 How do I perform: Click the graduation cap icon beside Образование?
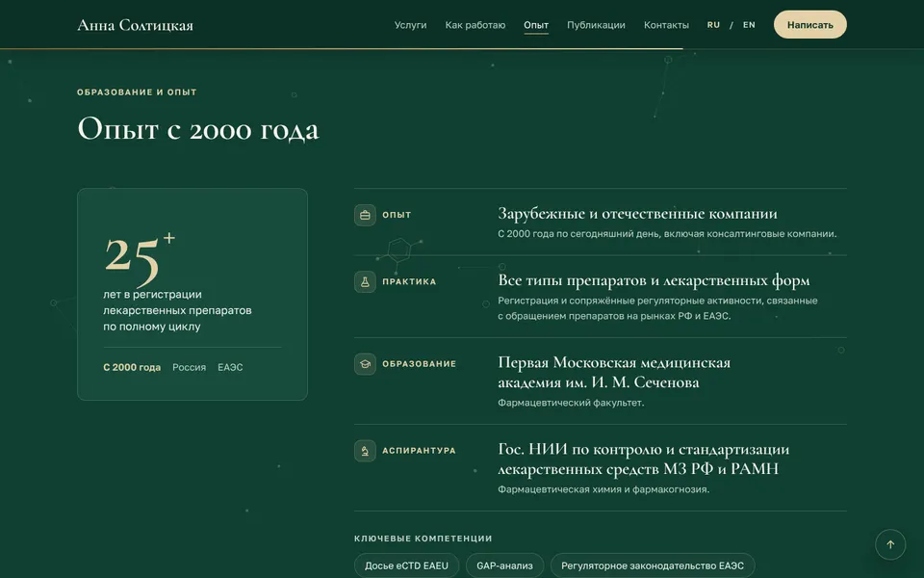(365, 364)
